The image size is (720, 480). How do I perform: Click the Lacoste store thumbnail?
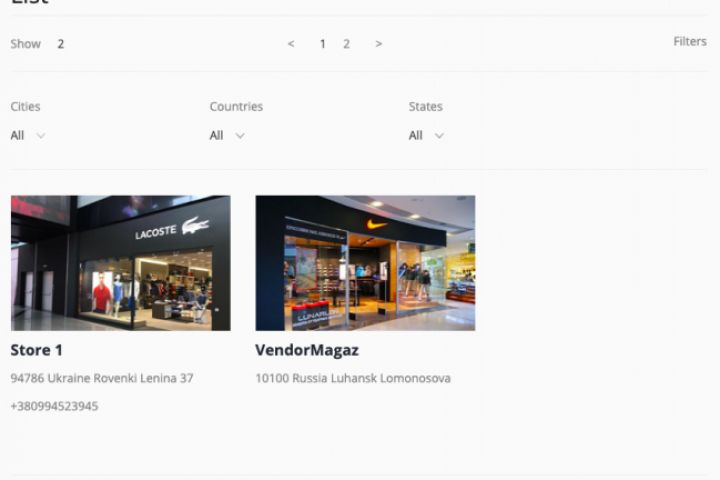[x=121, y=263]
